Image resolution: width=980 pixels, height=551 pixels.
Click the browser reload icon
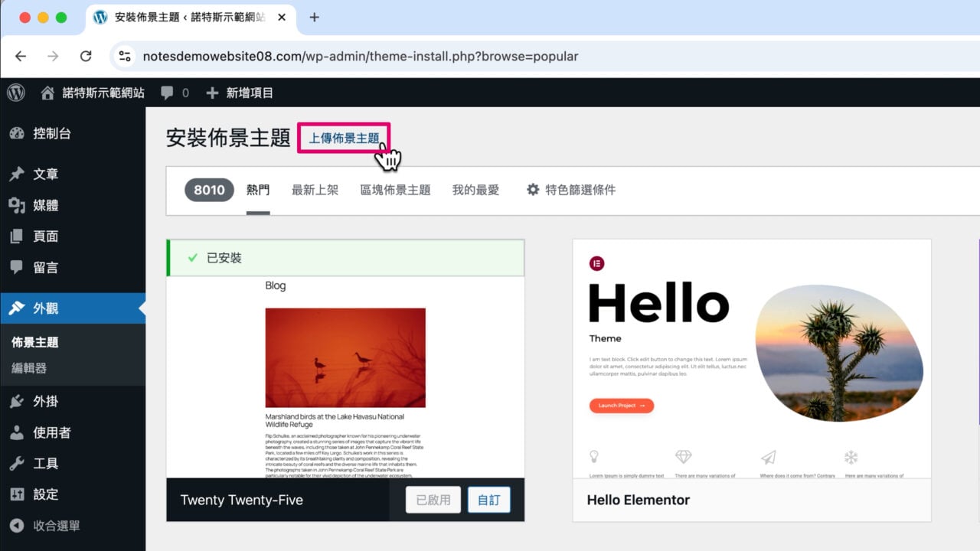click(84, 56)
